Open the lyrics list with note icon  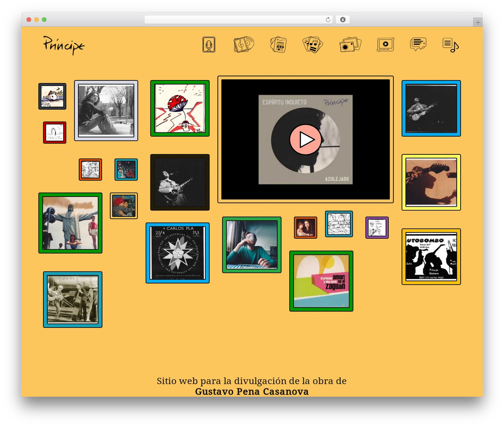pyautogui.click(x=451, y=45)
